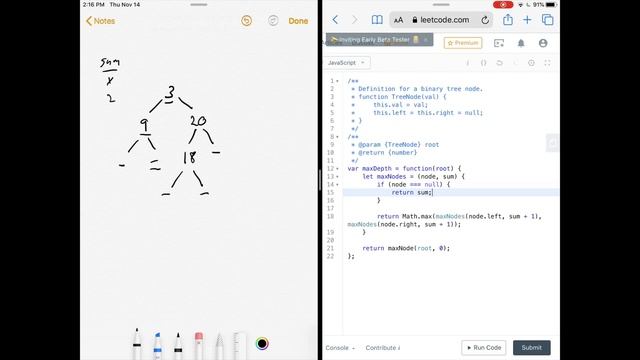Click 'return Math.max(' on line 18
Screen dimensions: 640x360
pyautogui.click(x=406, y=216)
